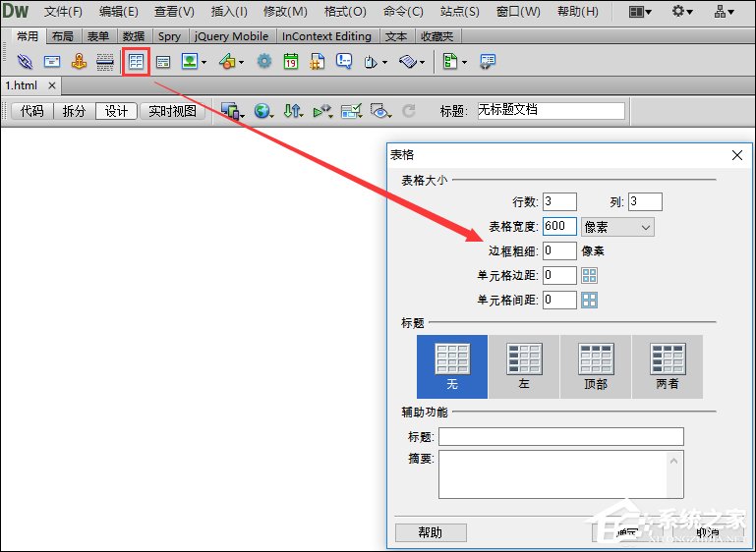Open the 修改(M) menu
The width and height of the screenshot is (756, 552).
285,11
